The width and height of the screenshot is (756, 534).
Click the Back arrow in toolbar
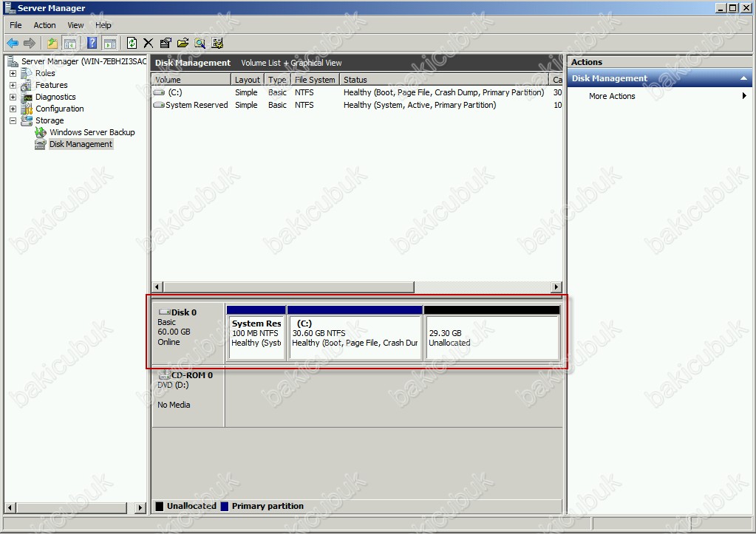coord(13,44)
